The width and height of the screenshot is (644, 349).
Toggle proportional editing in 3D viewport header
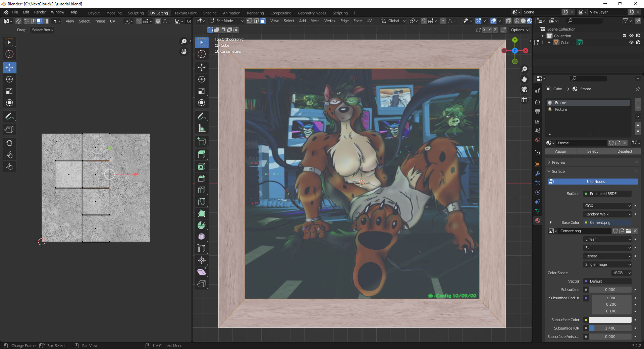443,21
